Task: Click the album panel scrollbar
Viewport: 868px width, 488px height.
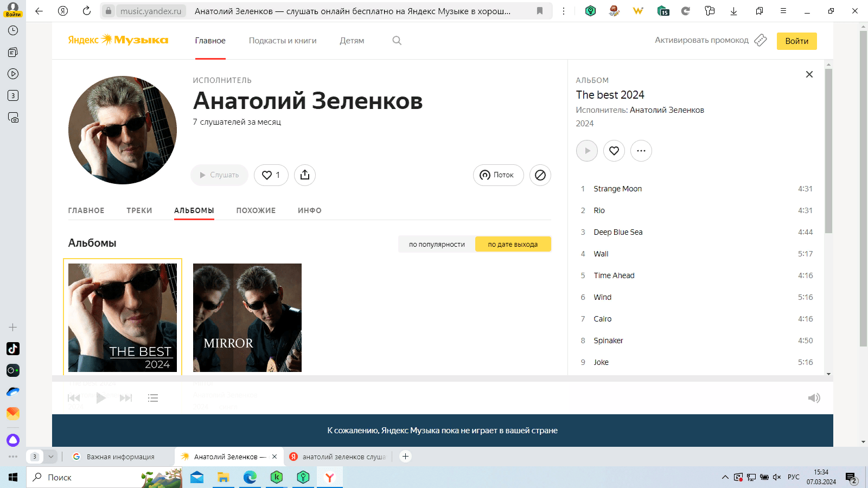Action: point(828,151)
